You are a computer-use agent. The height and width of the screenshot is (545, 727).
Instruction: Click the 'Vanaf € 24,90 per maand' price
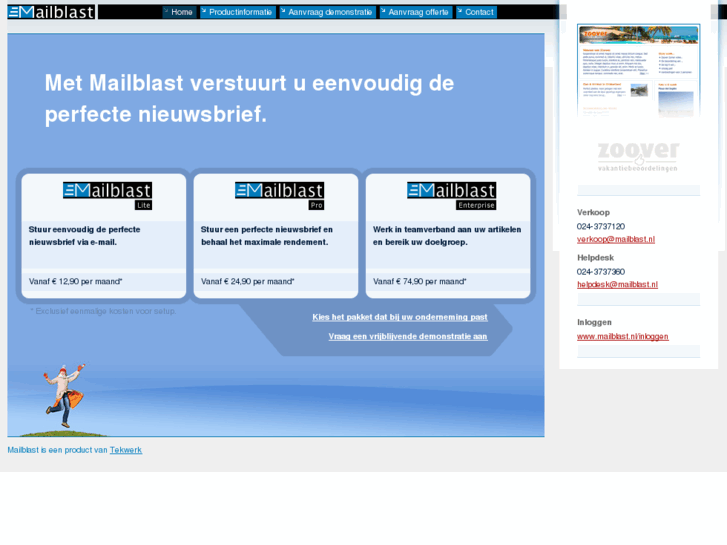pos(248,282)
